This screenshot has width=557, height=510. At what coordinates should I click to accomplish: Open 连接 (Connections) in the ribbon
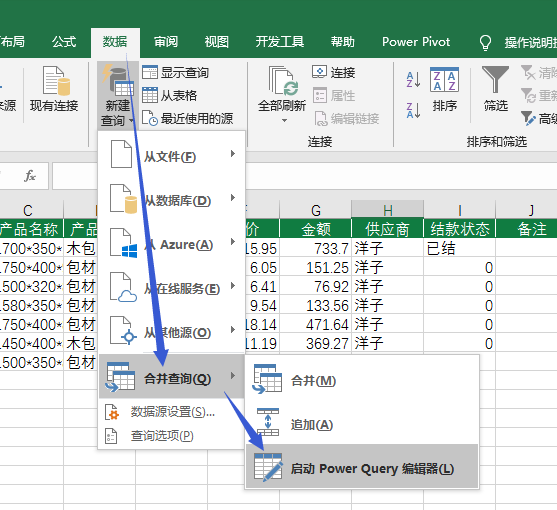click(334, 72)
